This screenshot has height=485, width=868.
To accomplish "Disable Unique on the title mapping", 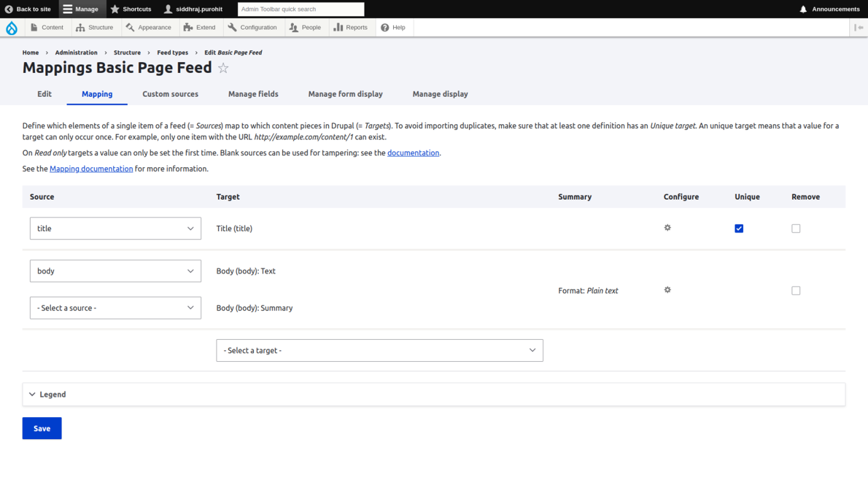I will (739, 228).
